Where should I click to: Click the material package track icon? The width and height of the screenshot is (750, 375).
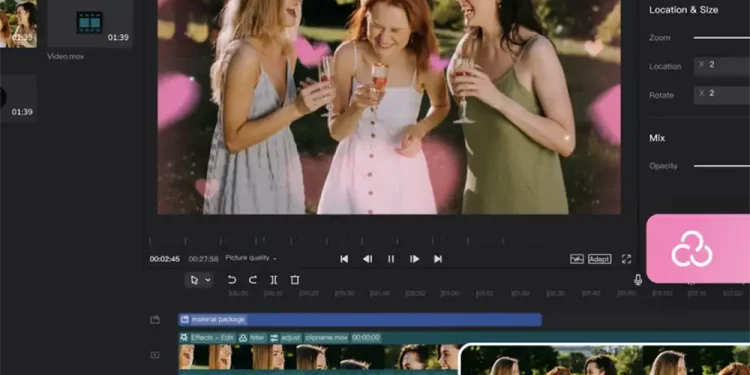pos(154,320)
